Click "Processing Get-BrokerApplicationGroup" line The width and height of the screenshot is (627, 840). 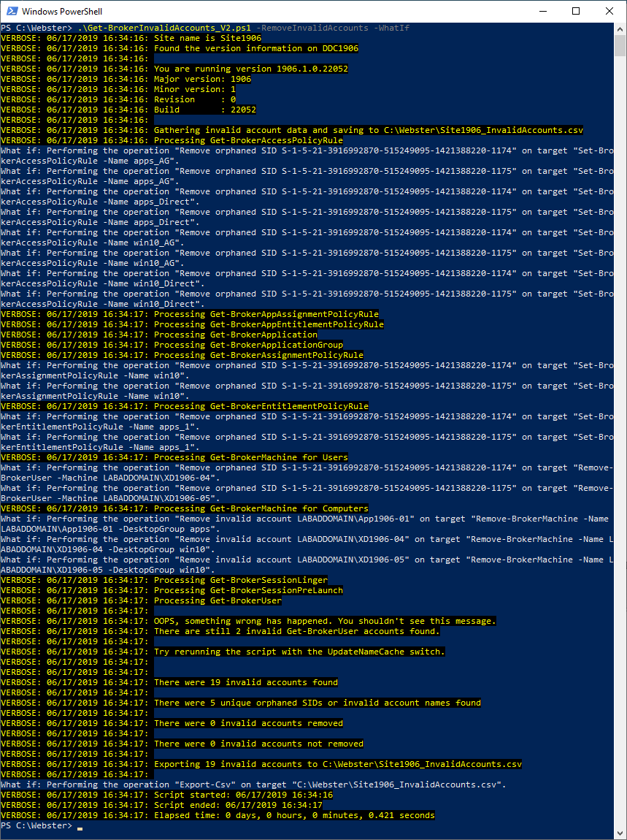(248, 345)
